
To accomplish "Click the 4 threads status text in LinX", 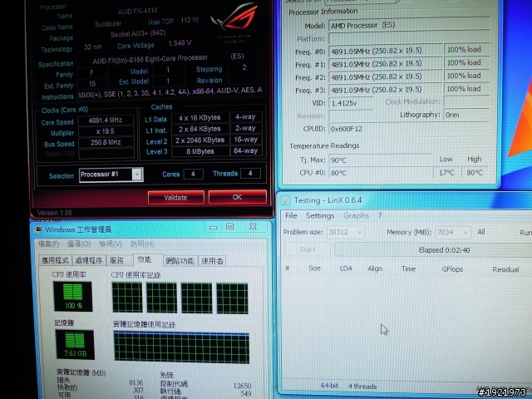I will [x=362, y=386].
